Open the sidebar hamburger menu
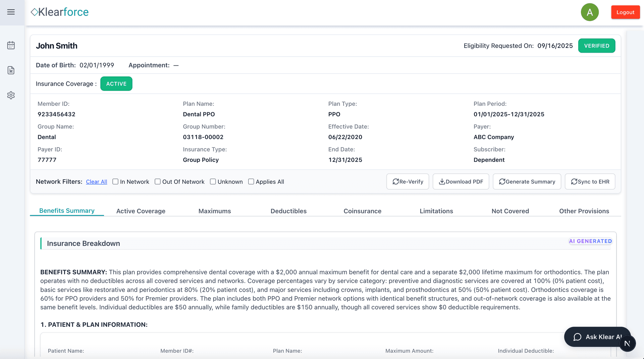The height and width of the screenshot is (359, 644). (11, 12)
